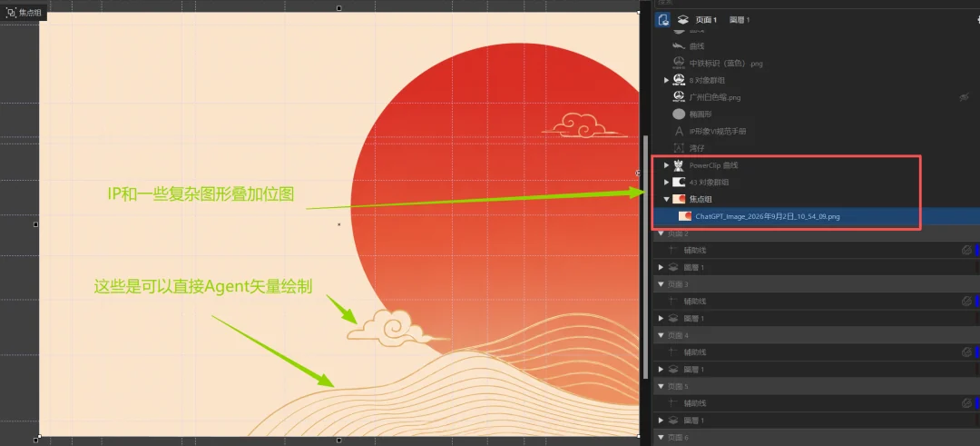Collapse the 页面 3 section
Viewport: 980px width, 446px height.
tap(660, 284)
